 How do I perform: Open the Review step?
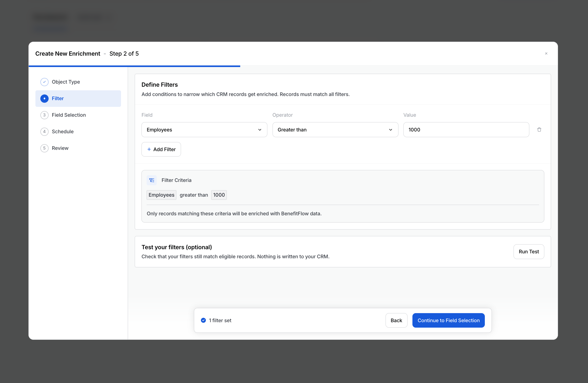click(78, 148)
